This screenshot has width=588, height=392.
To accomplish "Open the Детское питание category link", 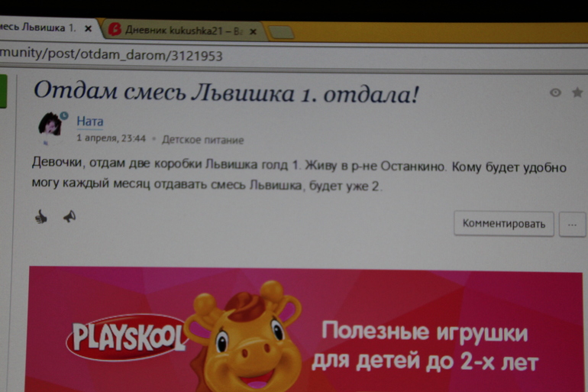I will [202, 140].
